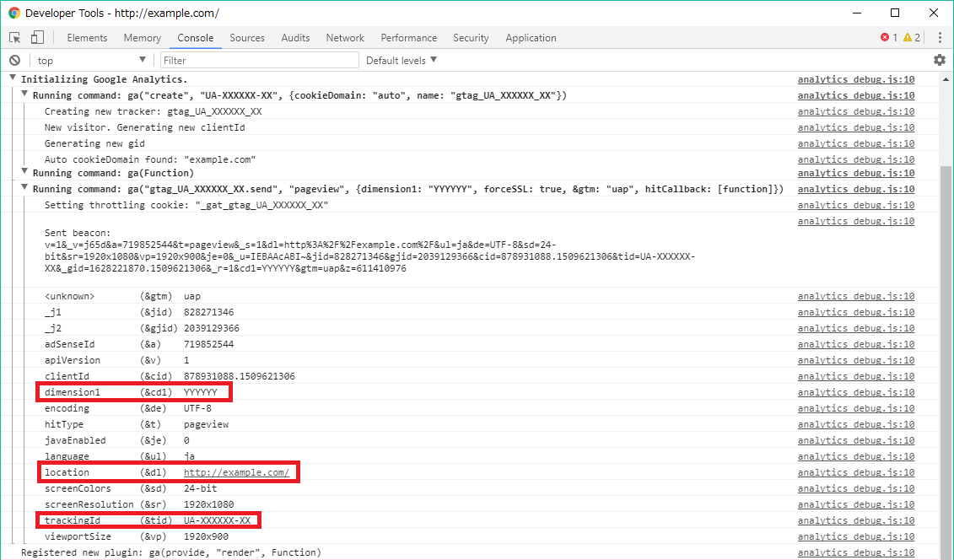Viewport: 954px width, 560px height.
Task: Click the Setting throttling cookie message
Action: click(186, 205)
